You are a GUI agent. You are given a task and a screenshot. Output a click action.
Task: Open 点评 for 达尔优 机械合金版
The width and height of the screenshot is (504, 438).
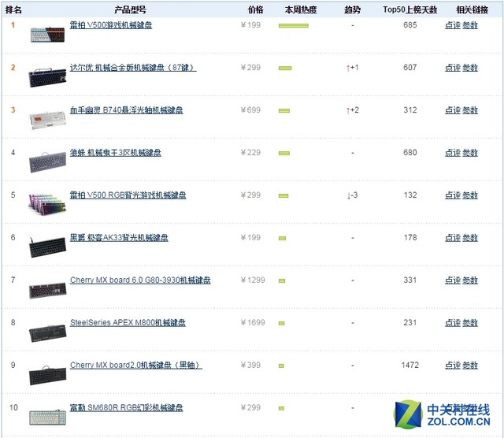(x=453, y=68)
